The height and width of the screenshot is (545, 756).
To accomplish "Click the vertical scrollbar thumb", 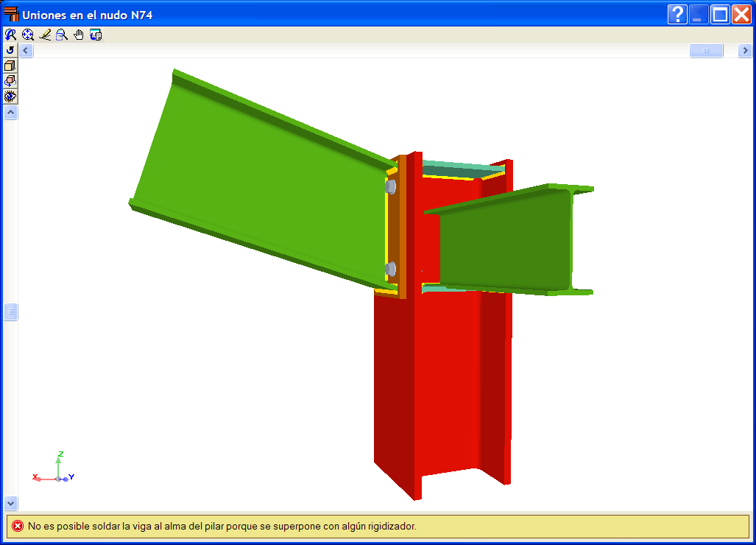I will pyautogui.click(x=10, y=312).
